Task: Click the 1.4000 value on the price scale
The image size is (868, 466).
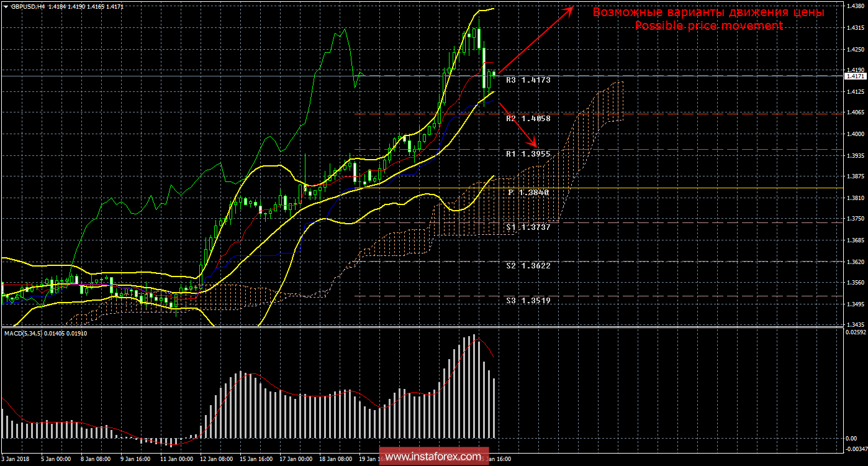Action: 854,134
